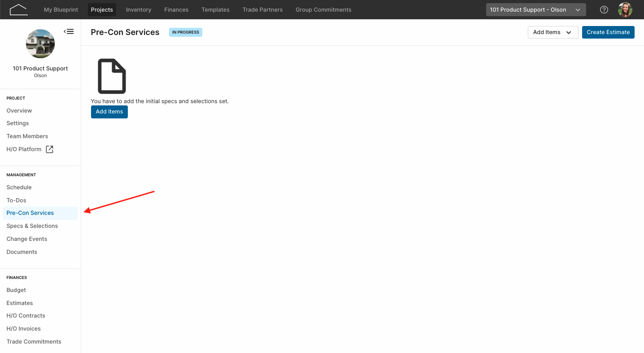The image size is (644, 353).
Task: Click the blue Add Items button
Action: click(109, 112)
